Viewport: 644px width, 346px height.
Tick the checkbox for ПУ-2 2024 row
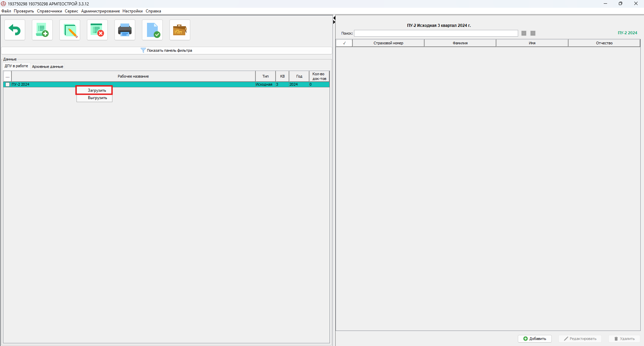pos(7,85)
